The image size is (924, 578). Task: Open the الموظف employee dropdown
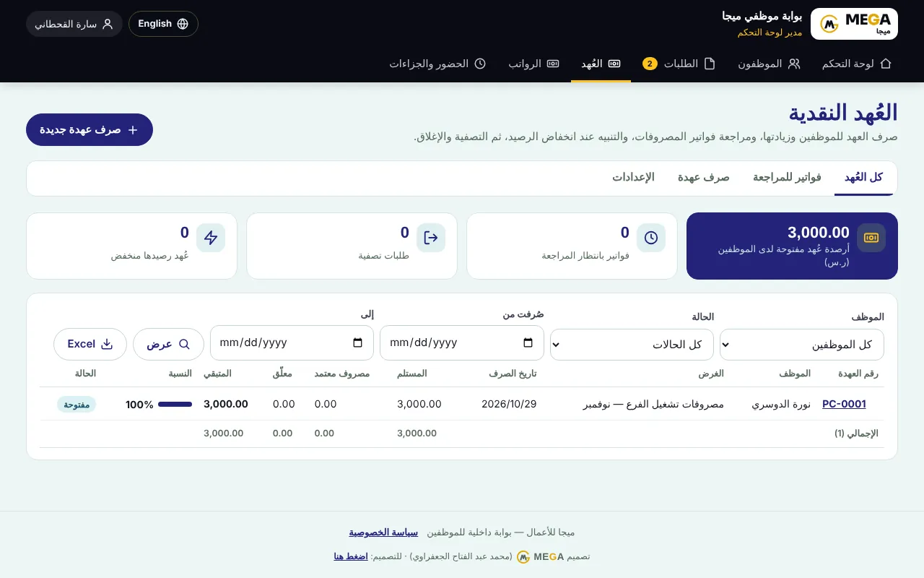coord(802,345)
